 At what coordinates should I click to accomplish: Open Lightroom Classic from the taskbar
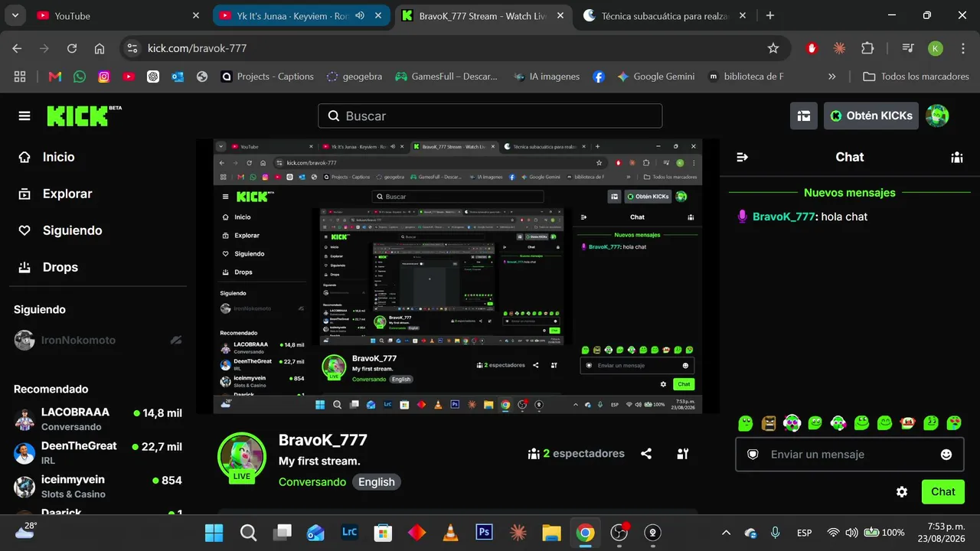(x=349, y=533)
